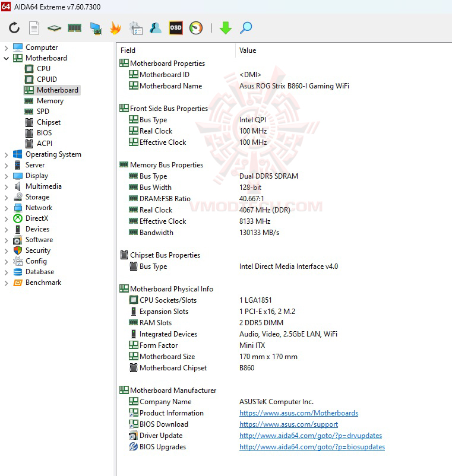
Task: Click the magnifying glass search icon
Action: [246, 28]
